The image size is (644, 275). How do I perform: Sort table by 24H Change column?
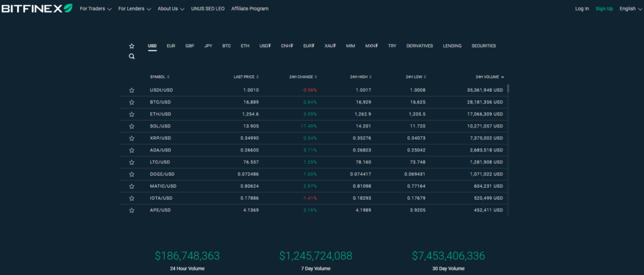click(x=303, y=77)
